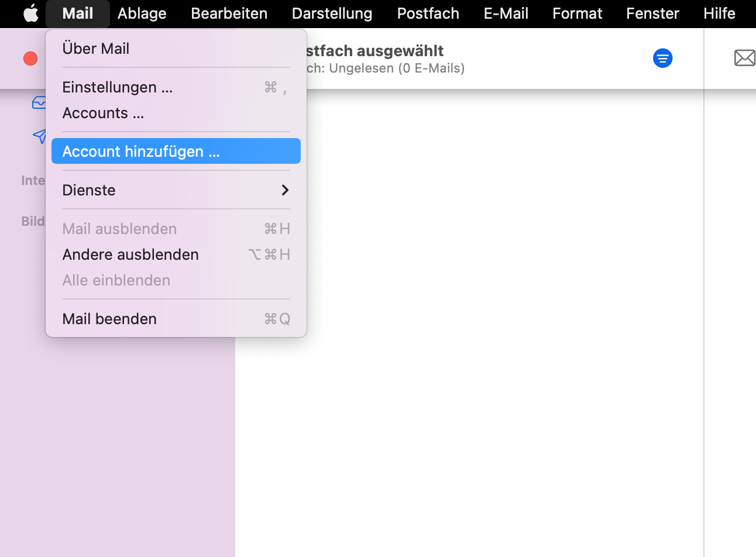Click the blue filter icon
Viewport: 756px width, 557px height.
click(662, 58)
